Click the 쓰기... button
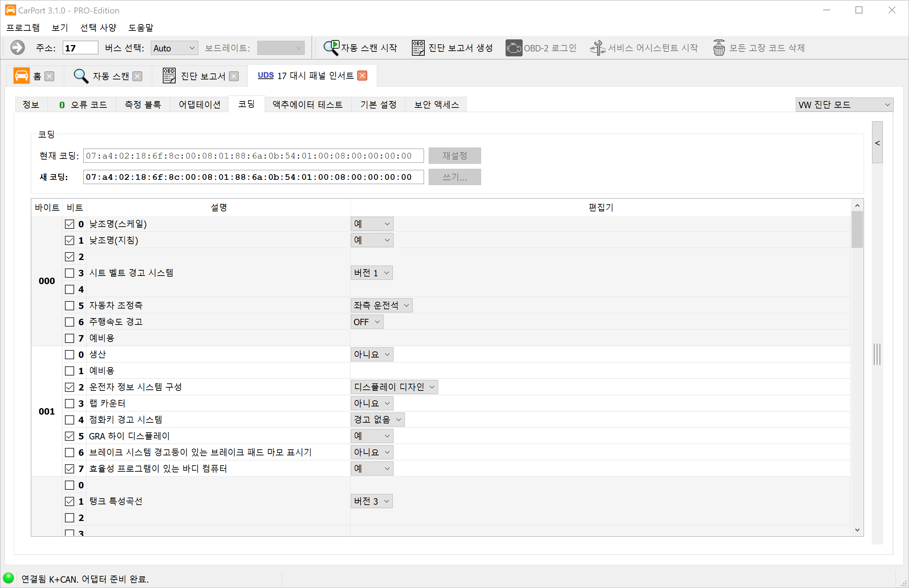Image resolution: width=909 pixels, height=588 pixels. click(x=454, y=177)
